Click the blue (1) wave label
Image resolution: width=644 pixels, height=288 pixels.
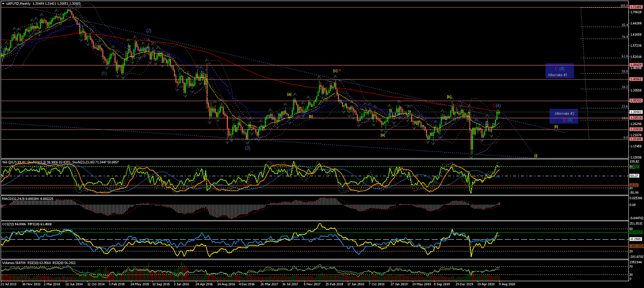point(104,73)
